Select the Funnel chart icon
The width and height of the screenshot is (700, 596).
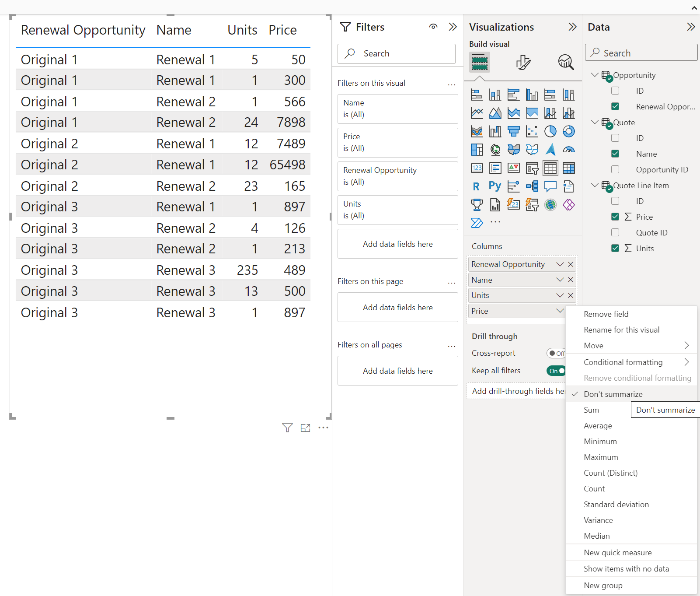point(514,131)
